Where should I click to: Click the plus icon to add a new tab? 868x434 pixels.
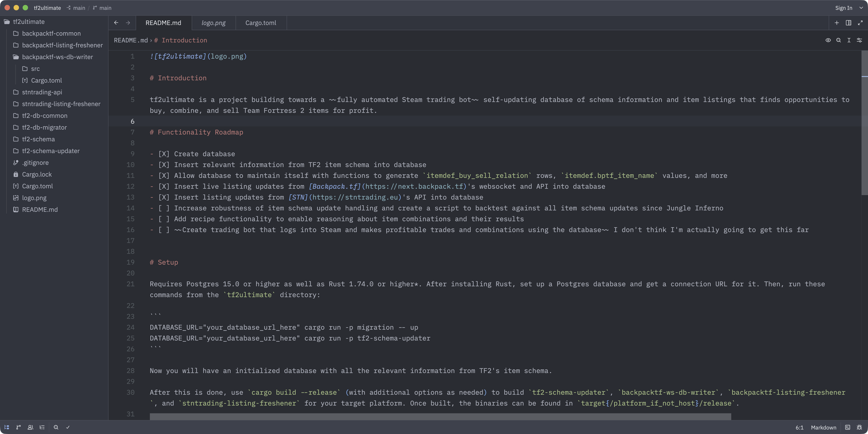tap(837, 23)
